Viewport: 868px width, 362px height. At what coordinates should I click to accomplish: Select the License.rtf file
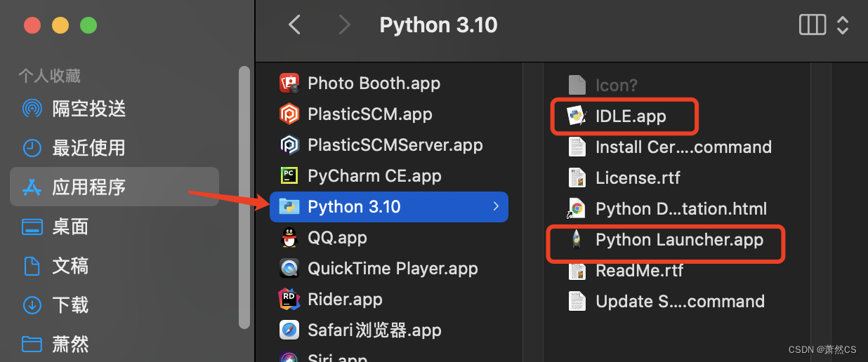point(637,178)
